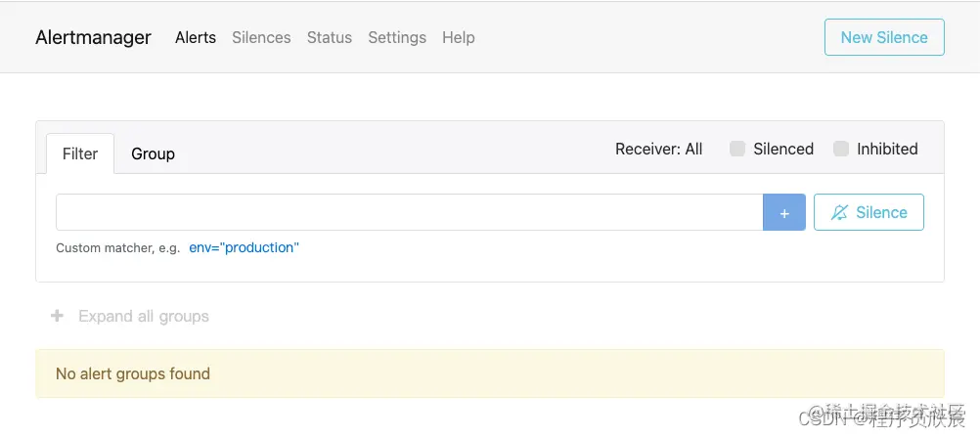Click the No alert groups found banner
Screen dimensions: 980x437
(x=490, y=373)
